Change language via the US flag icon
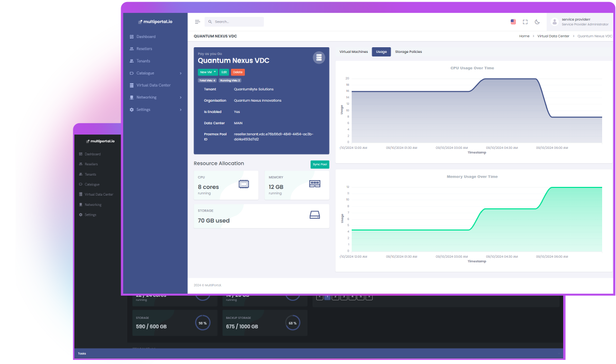 [x=513, y=22]
